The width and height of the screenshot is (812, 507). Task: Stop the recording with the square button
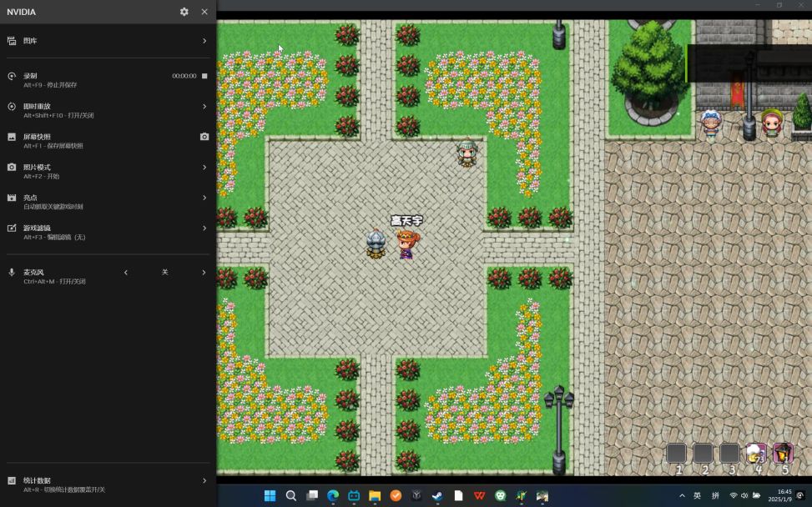pyautogui.click(x=204, y=76)
